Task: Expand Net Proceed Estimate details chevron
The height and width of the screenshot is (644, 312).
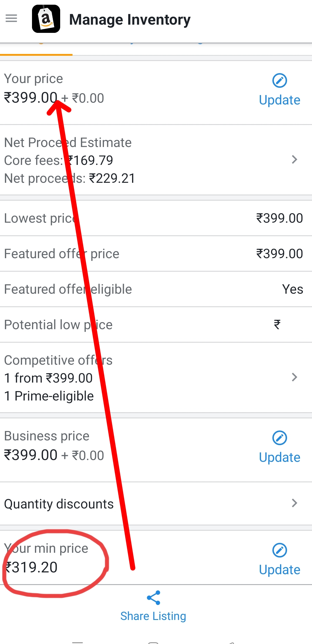Action: [x=295, y=160]
